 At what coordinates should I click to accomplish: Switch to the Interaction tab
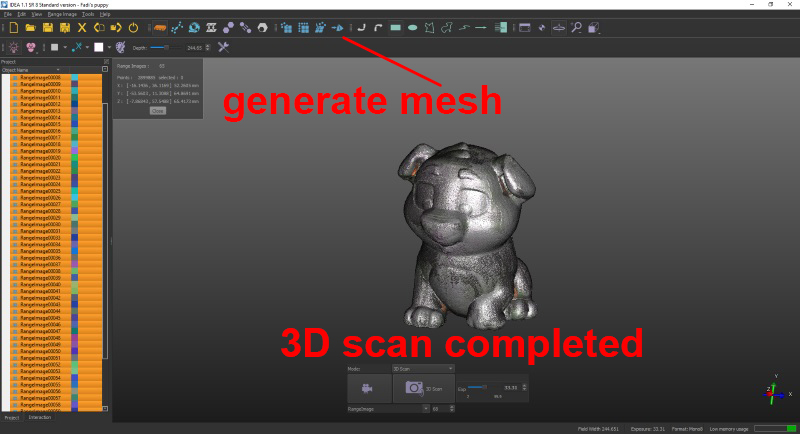pos(39,417)
